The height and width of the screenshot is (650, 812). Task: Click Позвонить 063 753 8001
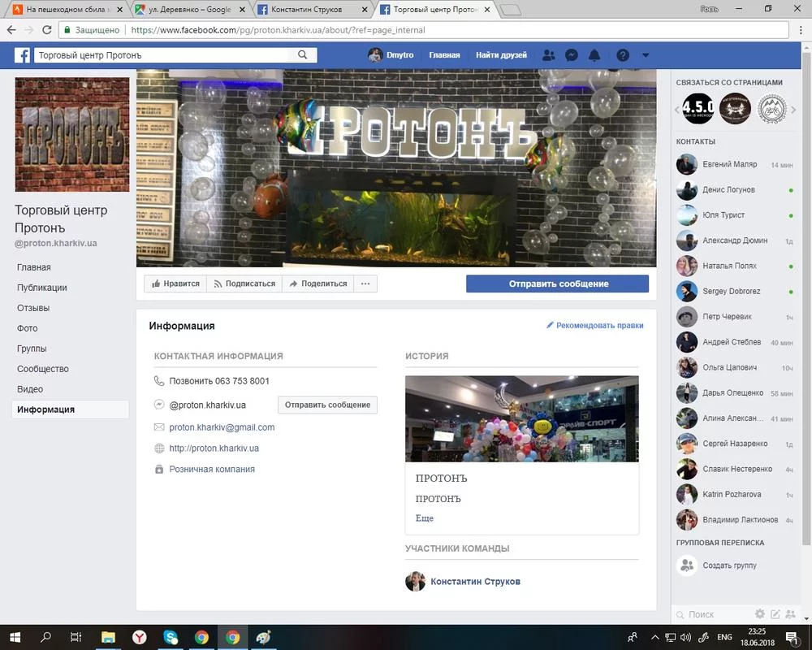coord(219,381)
